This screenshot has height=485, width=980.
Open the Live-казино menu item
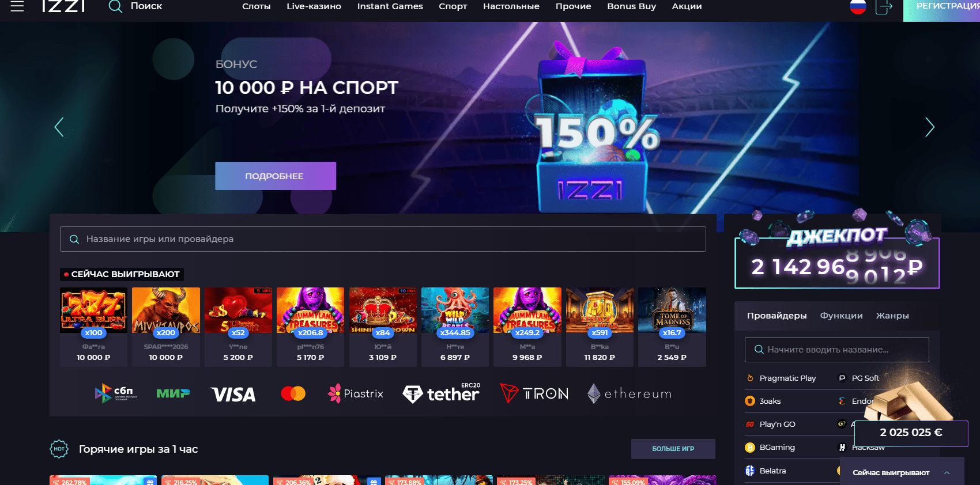pyautogui.click(x=314, y=6)
